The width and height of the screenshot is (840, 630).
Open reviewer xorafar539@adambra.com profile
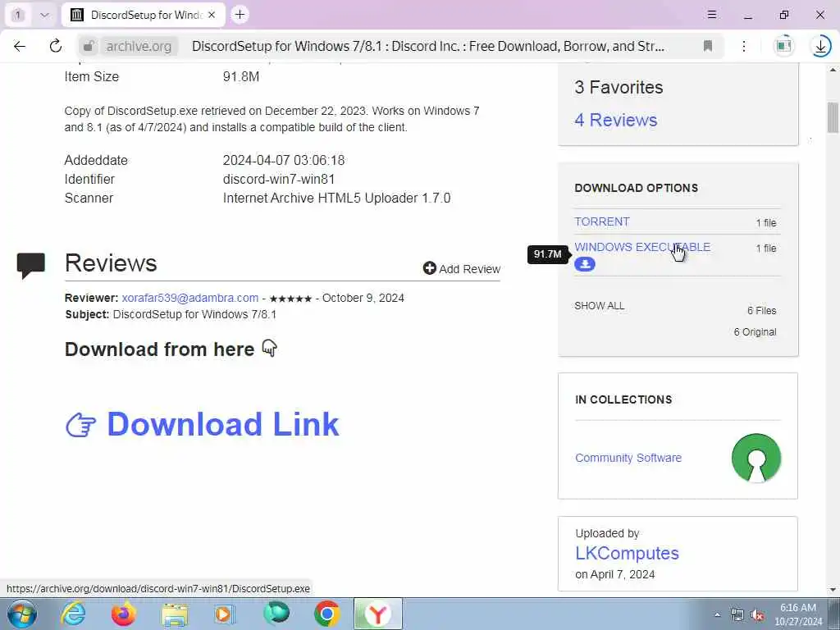[190, 298]
